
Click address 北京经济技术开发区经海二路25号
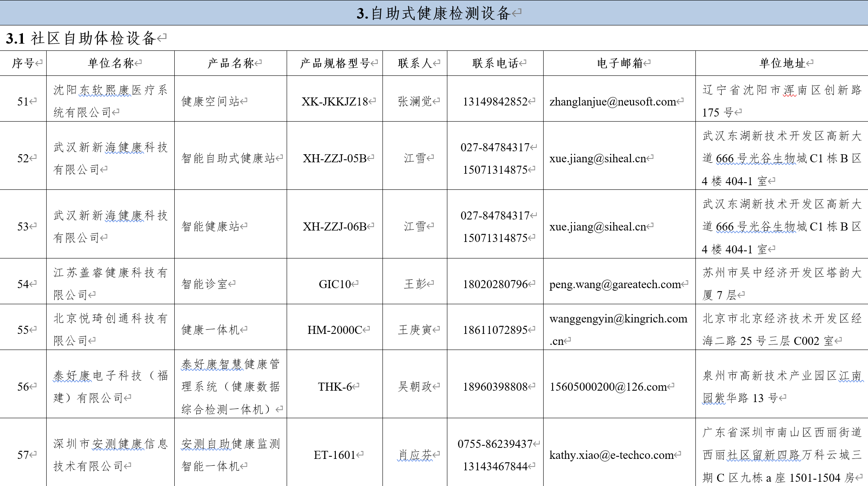point(782,330)
